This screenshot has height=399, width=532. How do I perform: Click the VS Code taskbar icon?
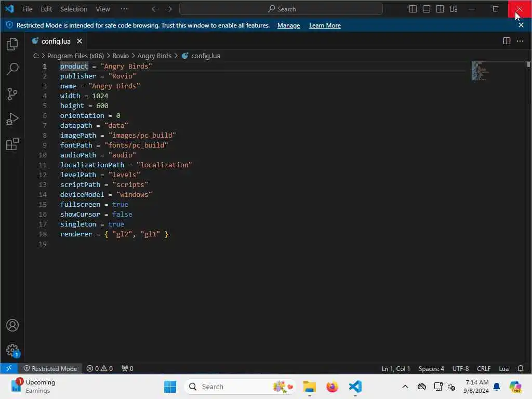point(355,387)
